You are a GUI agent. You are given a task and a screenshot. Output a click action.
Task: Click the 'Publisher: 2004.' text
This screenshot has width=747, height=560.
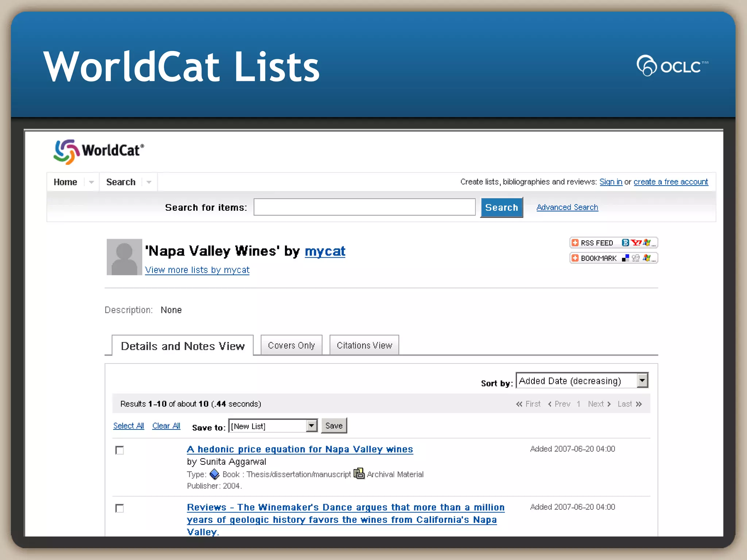coord(214,486)
